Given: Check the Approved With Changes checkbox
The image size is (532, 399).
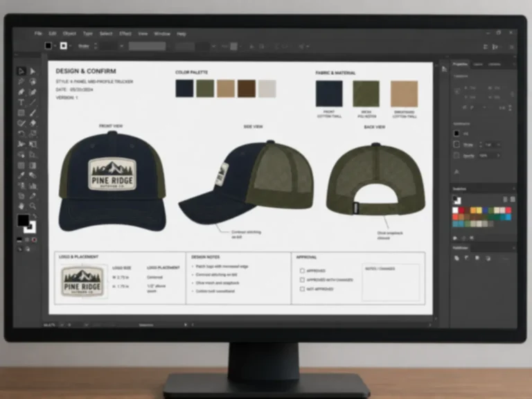Looking at the screenshot, I should click(302, 280).
